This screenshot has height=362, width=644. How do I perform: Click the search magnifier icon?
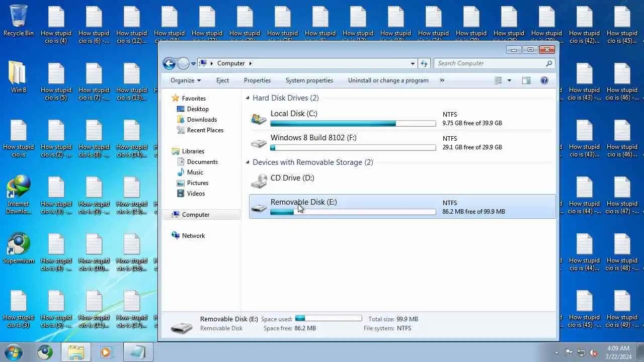549,63
